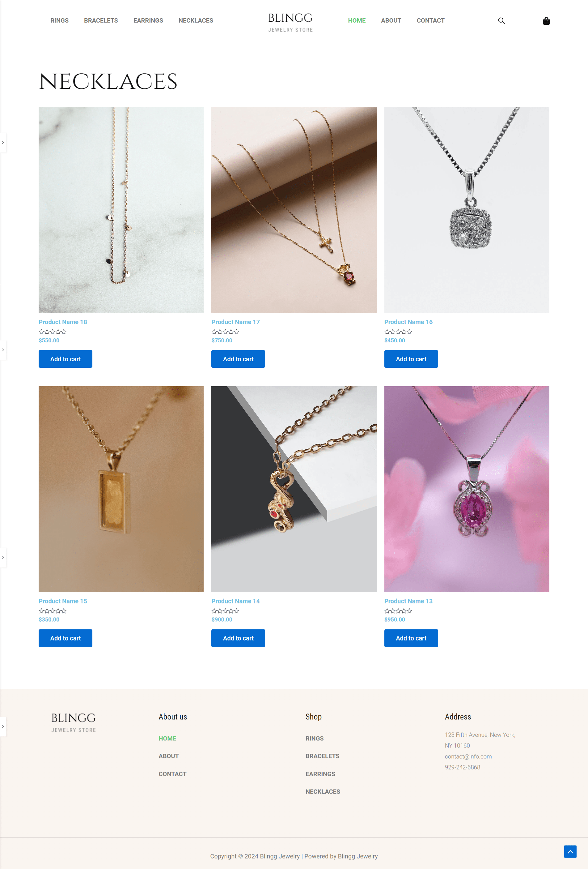This screenshot has height=870, width=588.
Task: Open the pink gemstone necklace thumbnail
Action: click(467, 489)
